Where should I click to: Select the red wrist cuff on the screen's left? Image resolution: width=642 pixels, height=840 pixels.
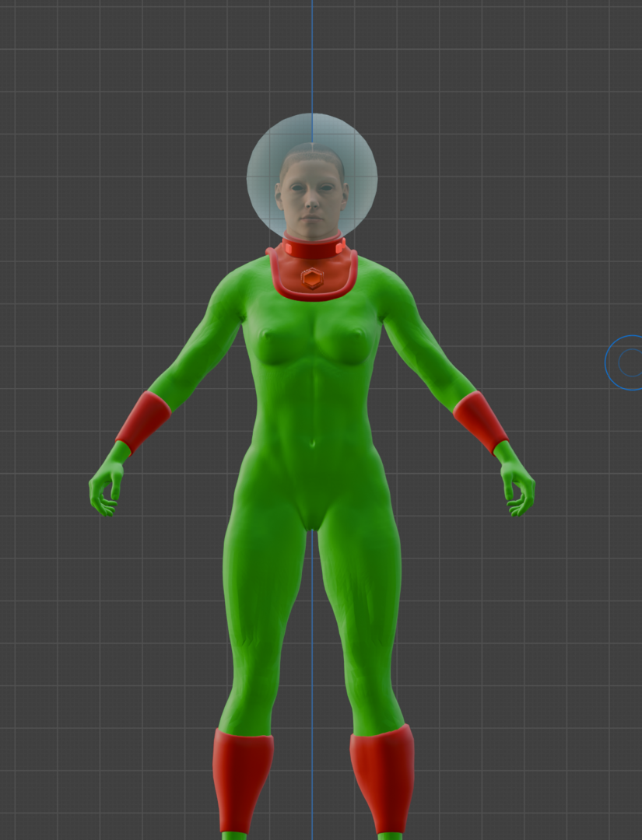[x=142, y=423]
